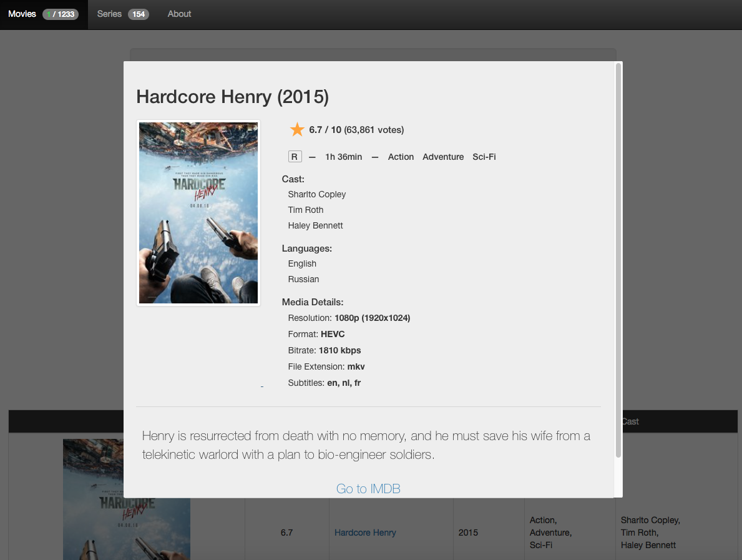The image size is (742, 560).
Task: Open the Hardcore Henry link in the table
Action: click(365, 533)
